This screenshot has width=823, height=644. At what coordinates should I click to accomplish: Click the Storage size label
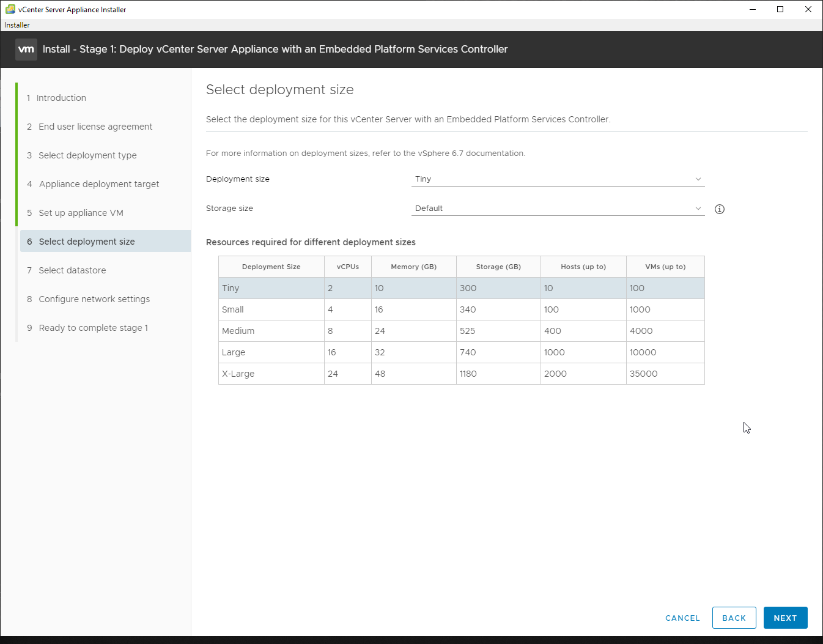(x=229, y=209)
